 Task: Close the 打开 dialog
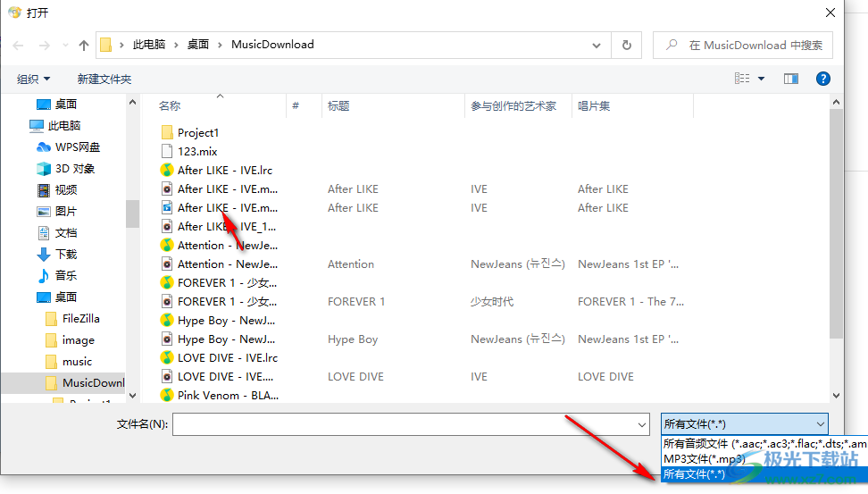click(830, 13)
